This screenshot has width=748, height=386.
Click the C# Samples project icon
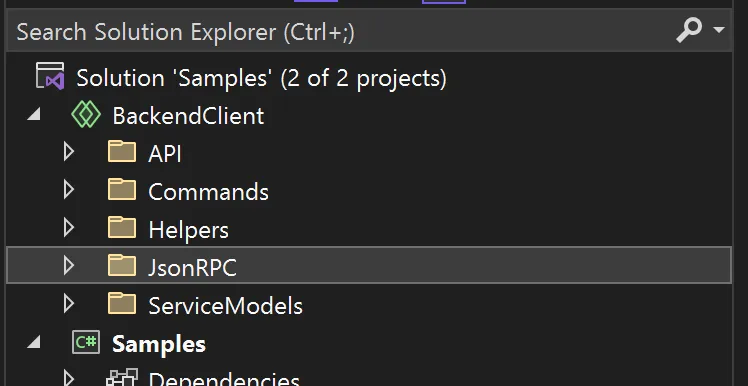point(86,343)
